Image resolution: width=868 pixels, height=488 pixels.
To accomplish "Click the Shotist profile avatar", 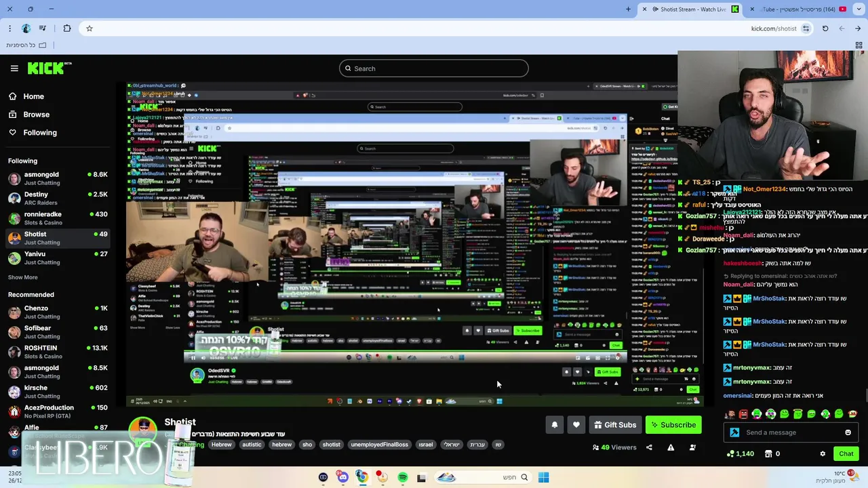I will pos(143,430).
